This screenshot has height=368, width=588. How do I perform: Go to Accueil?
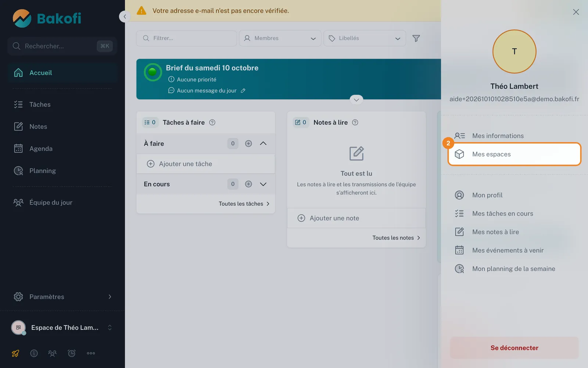pos(62,73)
